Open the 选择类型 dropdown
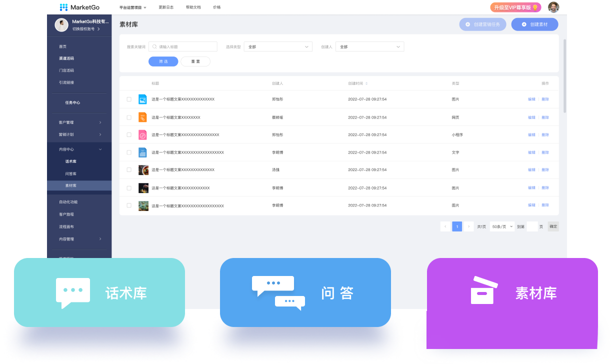 pos(278,46)
